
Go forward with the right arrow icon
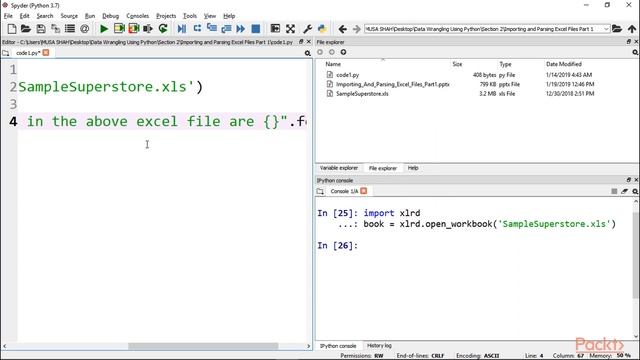pyautogui.click(x=357, y=29)
